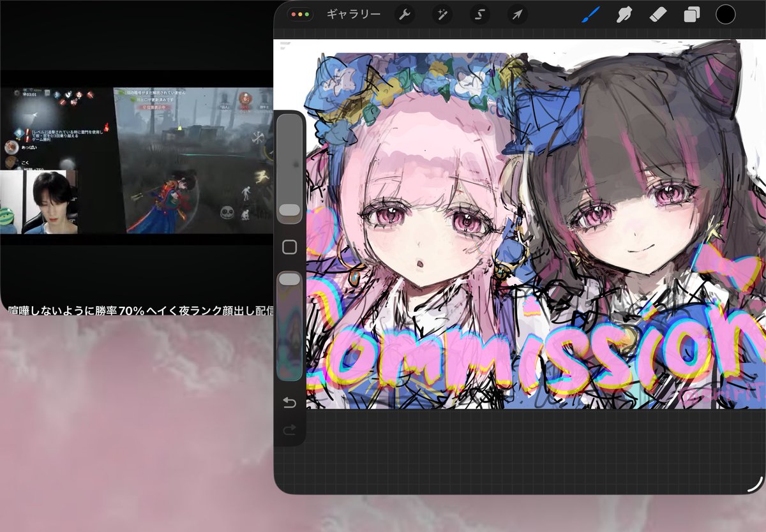Open the Actions wrench menu

[404, 14]
